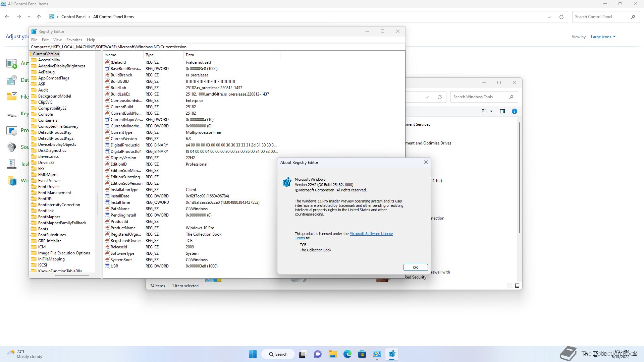Image resolution: width=644 pixels, height=362 pixels.
Task: Select the AppCompatFlags registry key
Action: coord(54,78)
